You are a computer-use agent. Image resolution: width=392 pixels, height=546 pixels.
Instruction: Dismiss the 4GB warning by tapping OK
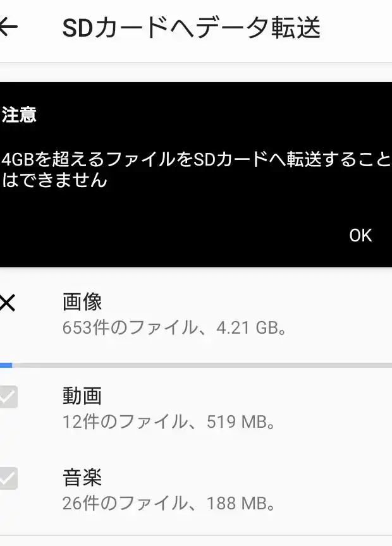pos(360,234)
